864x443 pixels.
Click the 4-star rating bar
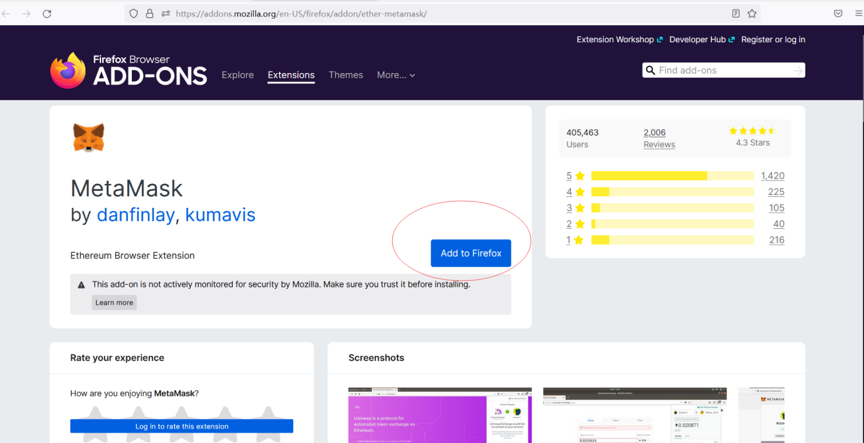[x=672, y=192]
